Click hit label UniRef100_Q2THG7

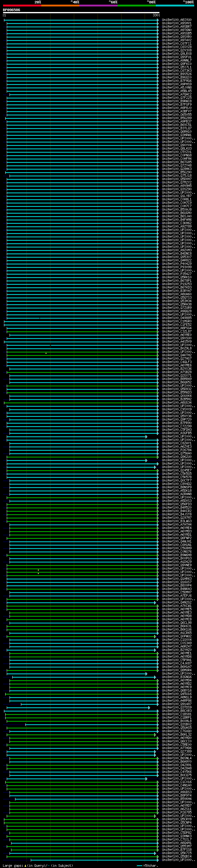tap(177, 358)
